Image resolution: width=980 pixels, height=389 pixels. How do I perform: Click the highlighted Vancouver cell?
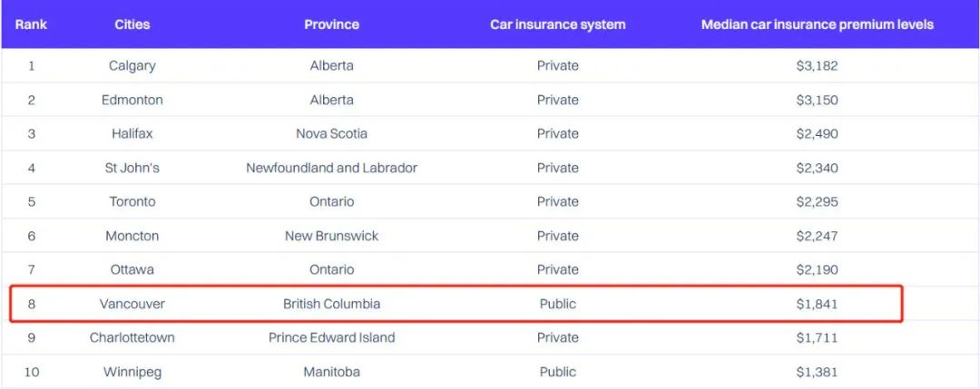pyautogui.click(x=132, y=304)
